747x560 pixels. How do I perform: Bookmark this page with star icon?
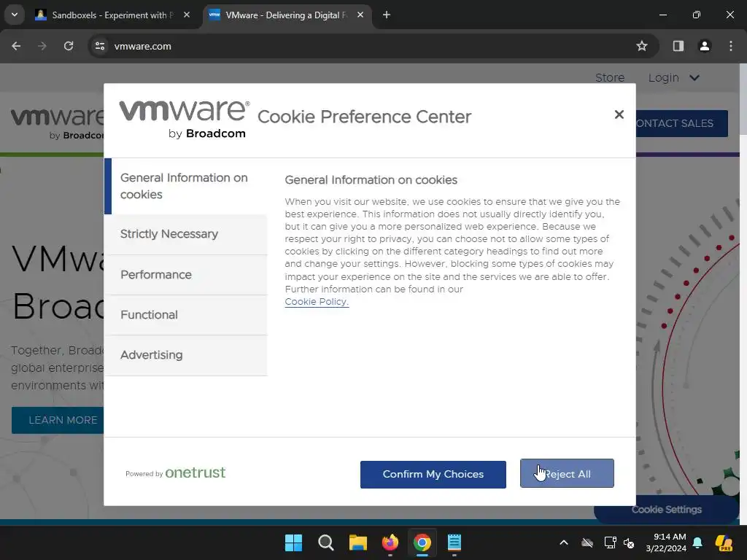tap(642, 46)
